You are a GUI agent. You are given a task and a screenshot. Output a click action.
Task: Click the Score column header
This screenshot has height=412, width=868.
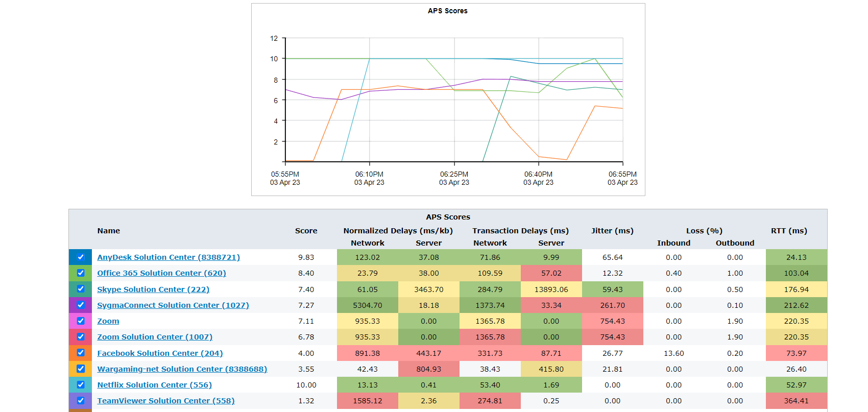pos(306,231)
